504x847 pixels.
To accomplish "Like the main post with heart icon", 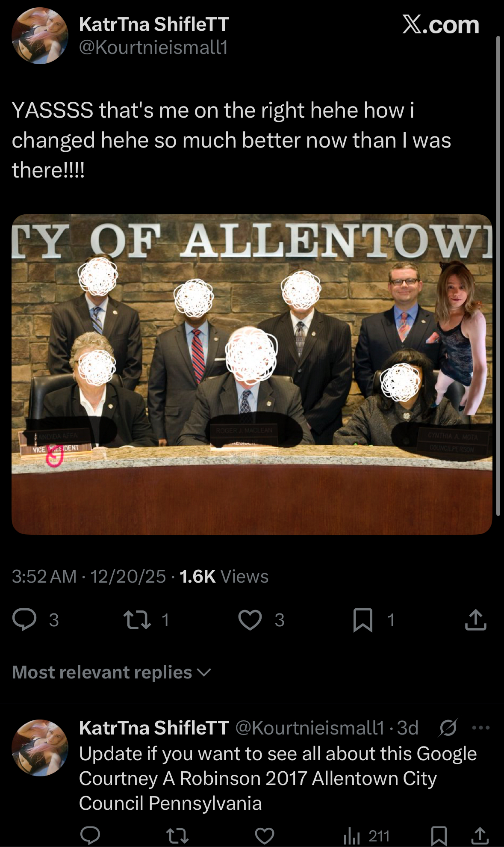I will (x=250, y=620).
